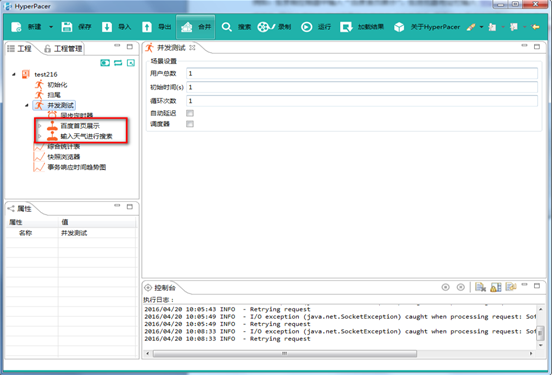Select the 百度首页展示 tree item
The height and width of the screenshot is (375, 552).
tap(80, 126)
